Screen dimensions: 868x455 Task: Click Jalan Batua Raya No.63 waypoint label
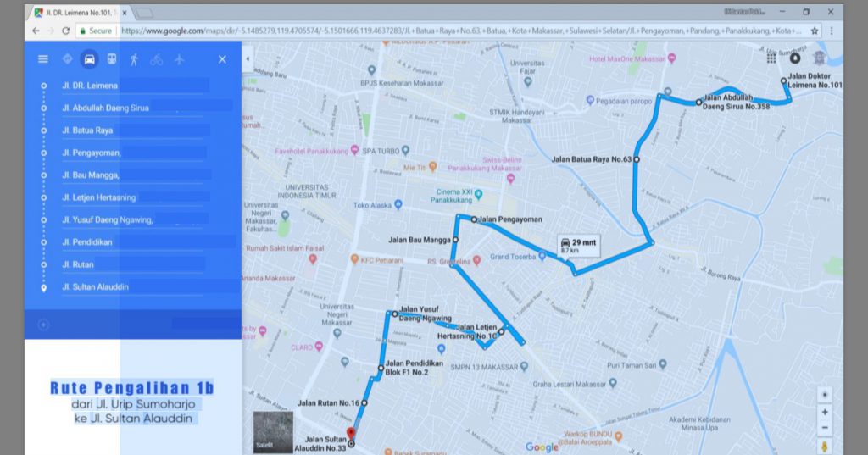(x=591, y=159)
